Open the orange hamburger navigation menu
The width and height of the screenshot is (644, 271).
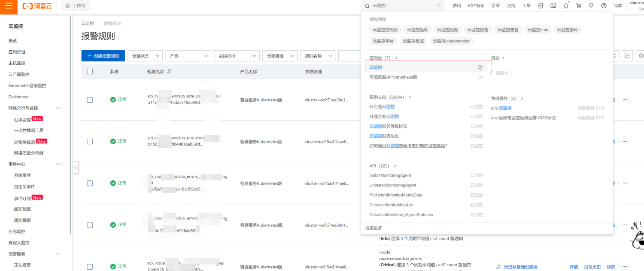9,6
